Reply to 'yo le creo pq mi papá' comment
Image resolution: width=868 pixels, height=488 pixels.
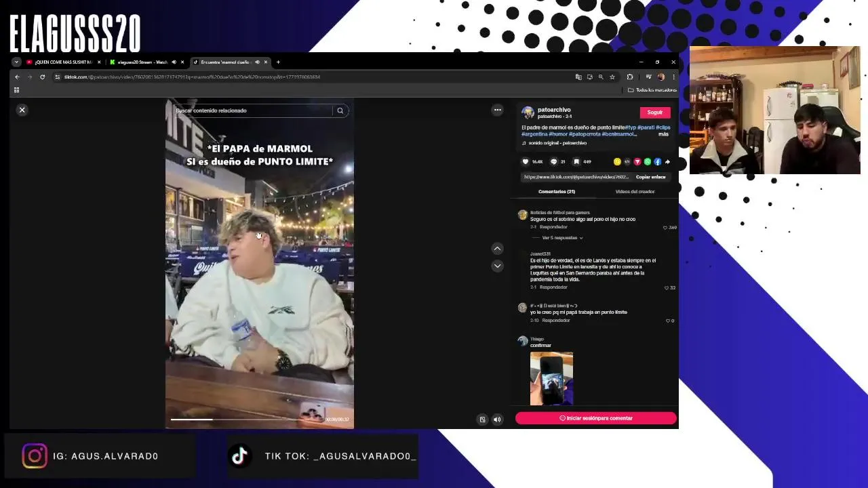[556, 321]
